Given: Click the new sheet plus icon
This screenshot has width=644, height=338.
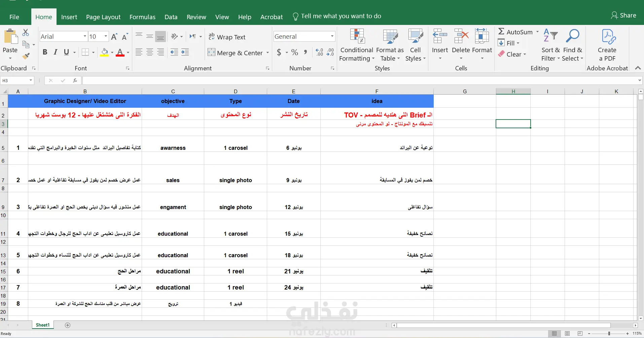Looking at the screenshot, I should [x=68, y=325].
